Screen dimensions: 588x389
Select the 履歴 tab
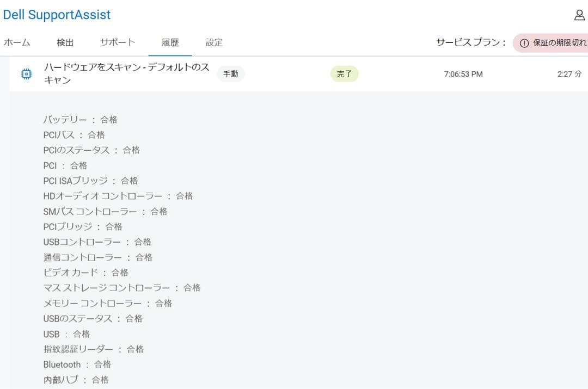170,41
